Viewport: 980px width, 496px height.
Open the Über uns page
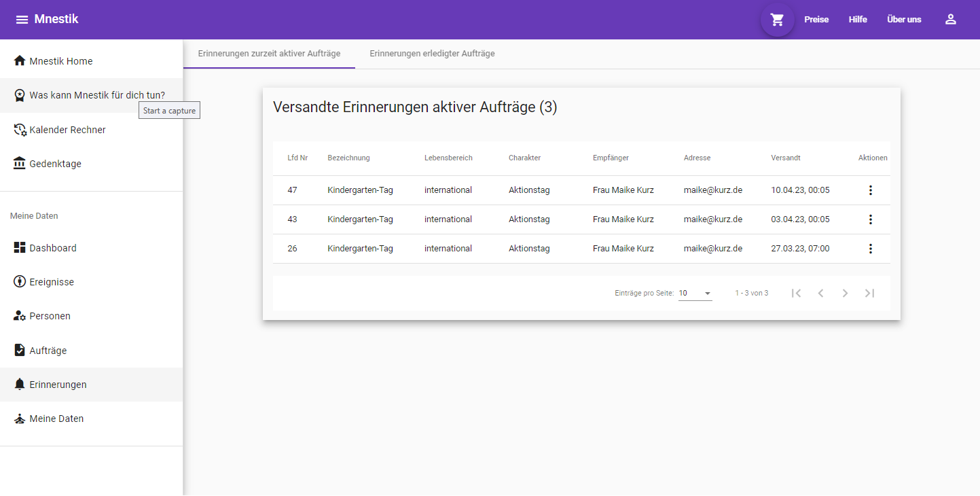click(x=904, y=20)
